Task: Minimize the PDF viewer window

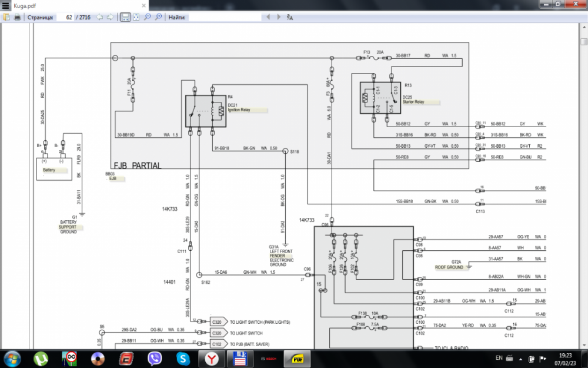Action: [546, 4]
